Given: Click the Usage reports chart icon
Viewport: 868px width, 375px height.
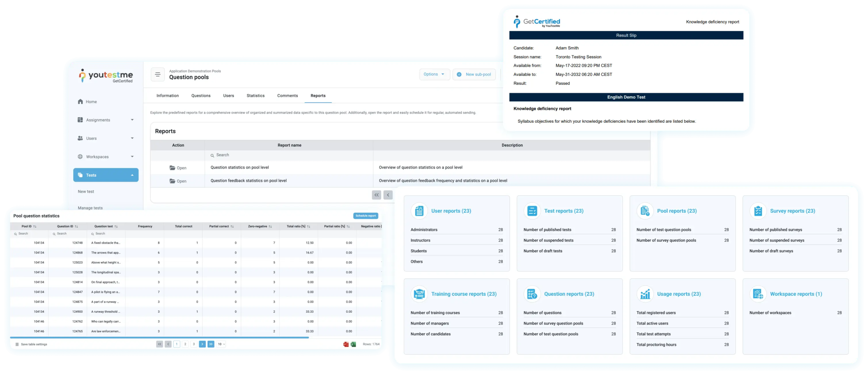Looking at the screenshot, I should coord(645,294).
